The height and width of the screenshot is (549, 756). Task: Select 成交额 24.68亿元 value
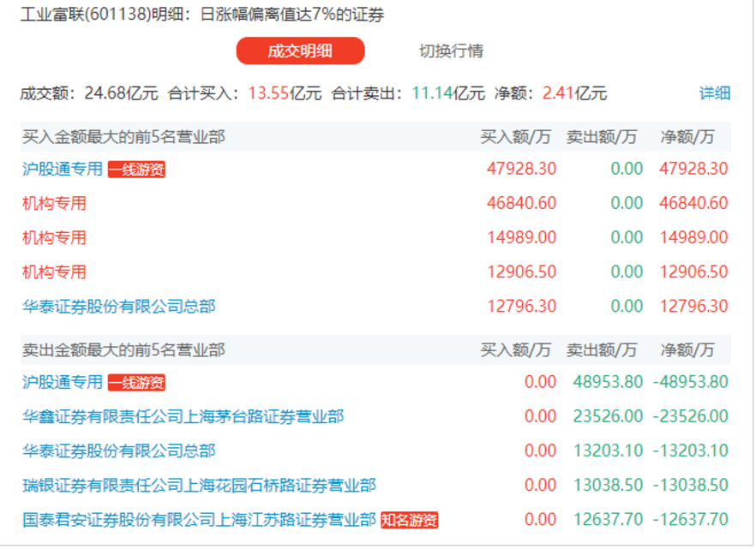(122, 93)
